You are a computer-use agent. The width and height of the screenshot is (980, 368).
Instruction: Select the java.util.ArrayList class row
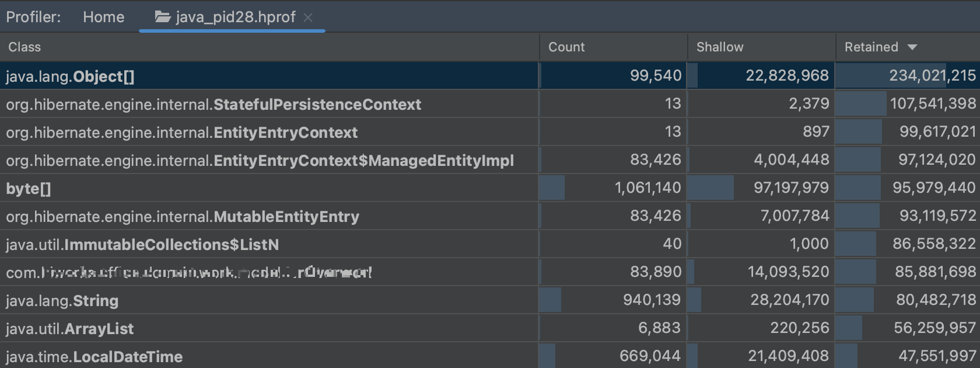point(490,328)
